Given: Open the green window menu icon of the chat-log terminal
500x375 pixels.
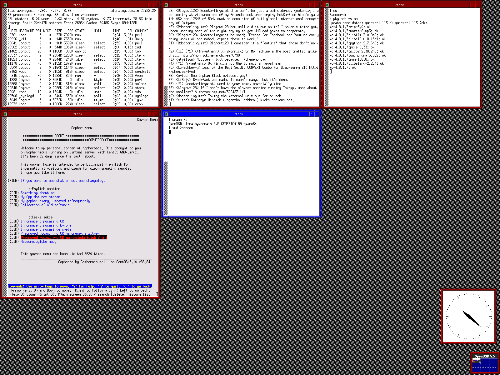Looking at the screenshot, I should [x=166, y=5].
